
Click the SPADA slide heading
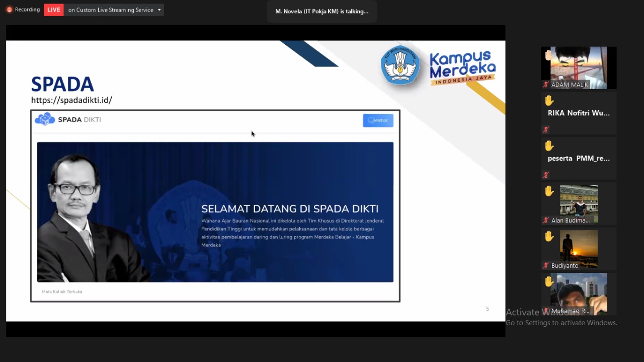pos(62,84)
